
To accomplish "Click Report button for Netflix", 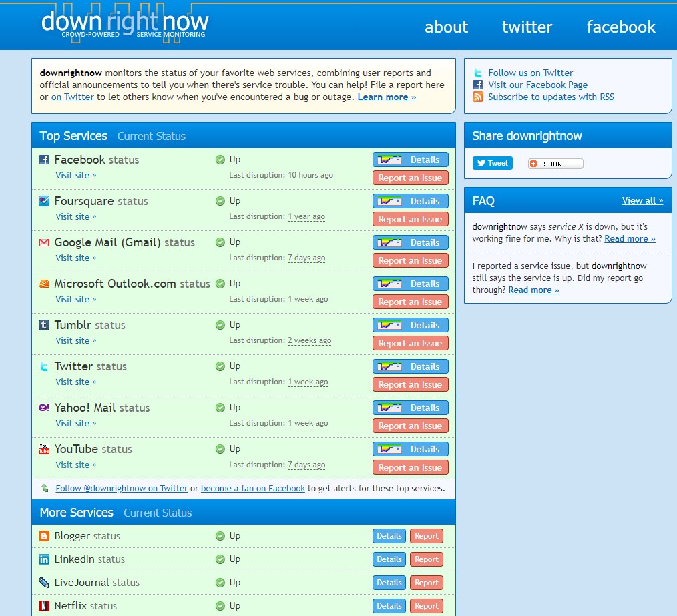I will [x=427, y=606].
